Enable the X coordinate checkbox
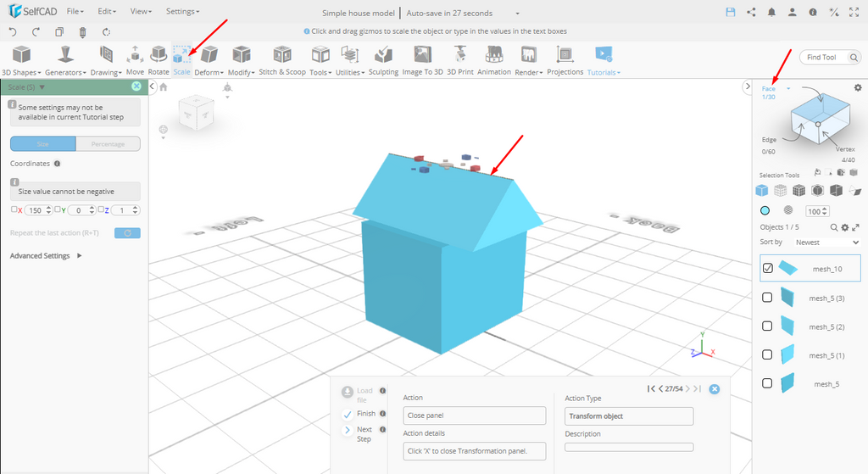This screenshot has height=474, width=868. tap(14, 209)
